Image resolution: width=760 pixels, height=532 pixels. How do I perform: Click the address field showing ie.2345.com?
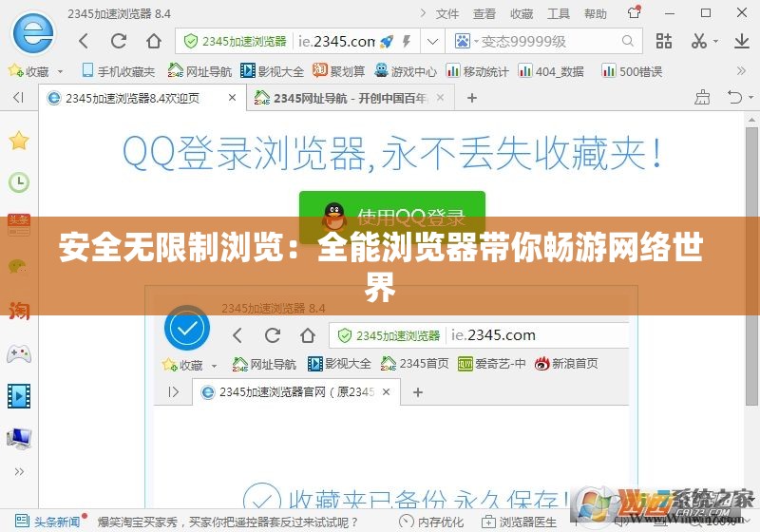click(x=336, y=42)
